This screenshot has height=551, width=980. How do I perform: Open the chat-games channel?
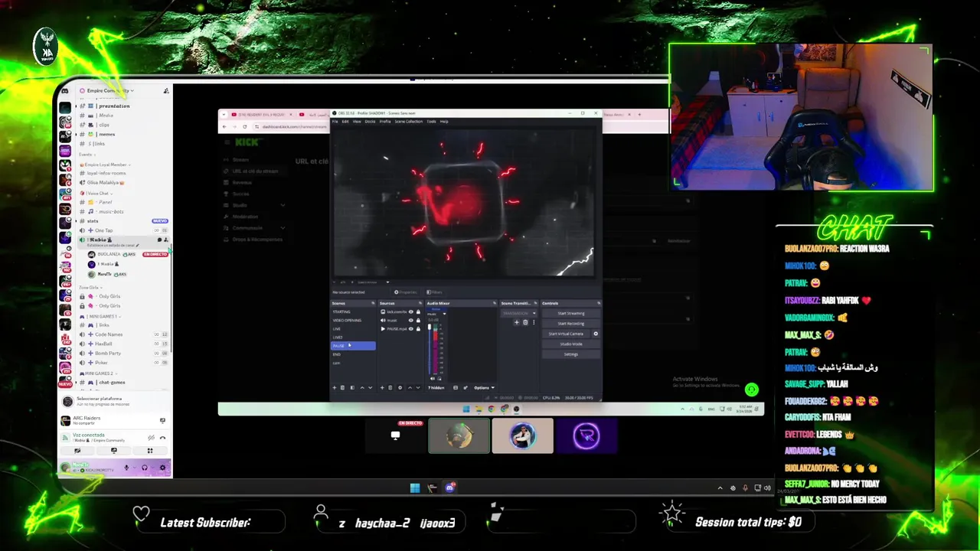pos(111,383)
